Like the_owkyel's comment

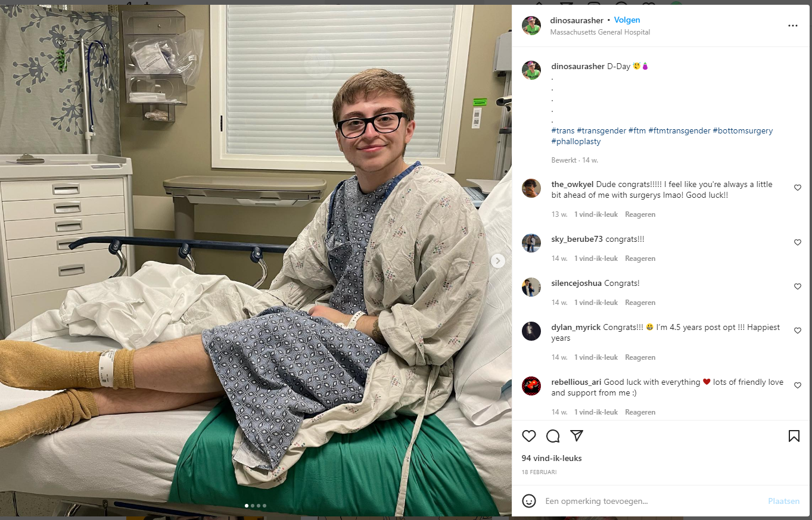[x=798, y=188]
